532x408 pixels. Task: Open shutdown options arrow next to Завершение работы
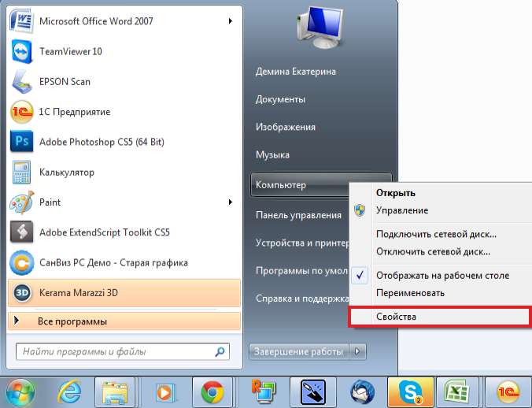coord(357,351)
